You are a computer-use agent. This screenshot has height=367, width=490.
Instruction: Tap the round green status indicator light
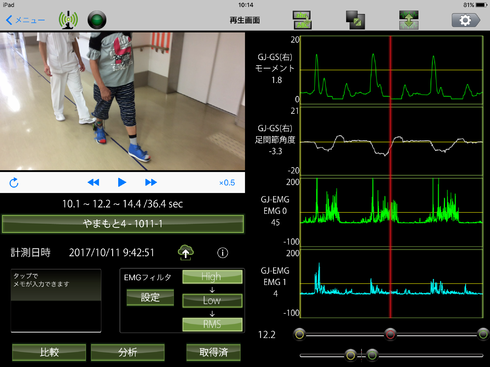97,20
